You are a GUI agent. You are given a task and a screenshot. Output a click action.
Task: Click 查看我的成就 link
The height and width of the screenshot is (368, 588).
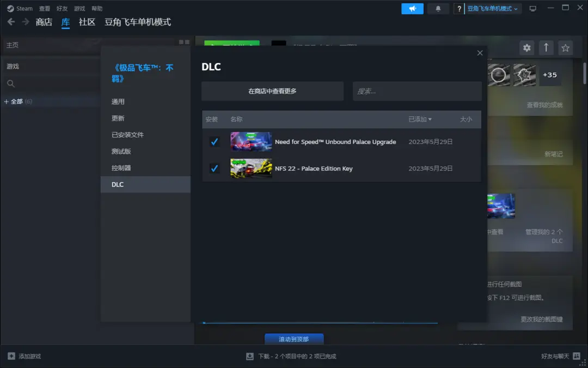(544, 105)
